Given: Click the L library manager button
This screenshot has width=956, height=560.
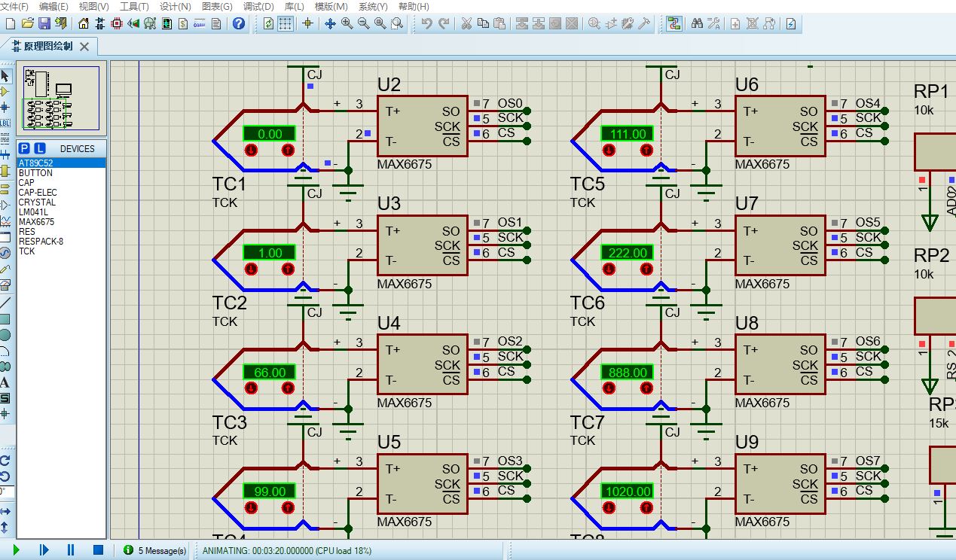Looking at the screenshot, I should tap(40, 148).
